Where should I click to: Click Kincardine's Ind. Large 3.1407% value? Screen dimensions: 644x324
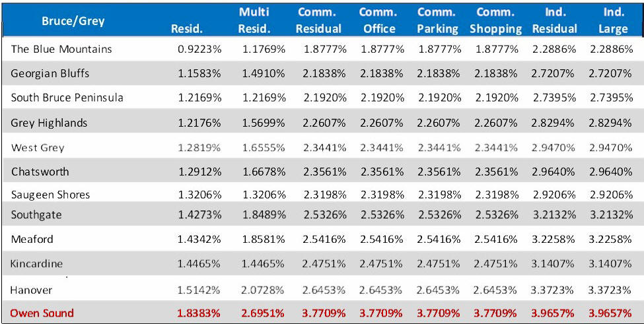point(611,264)
